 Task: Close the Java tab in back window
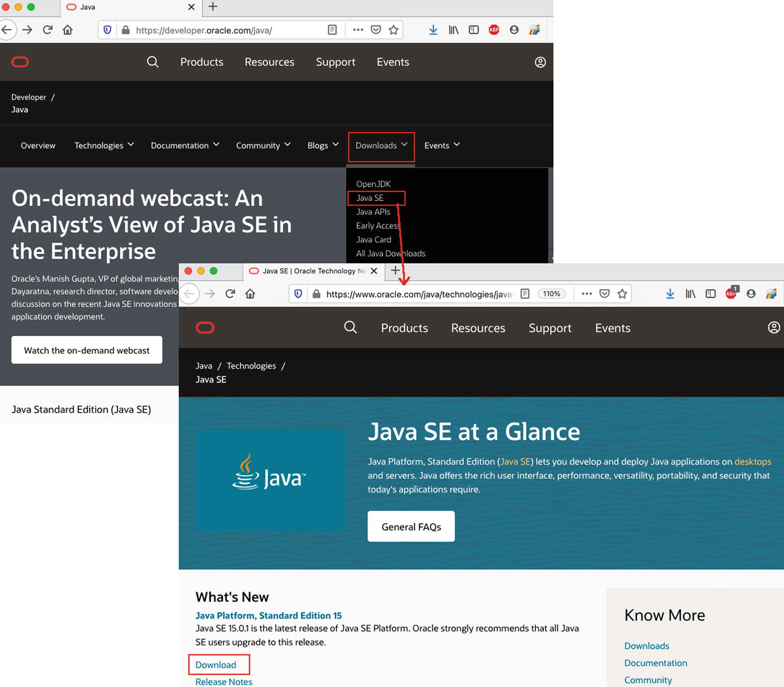[191, 7]
